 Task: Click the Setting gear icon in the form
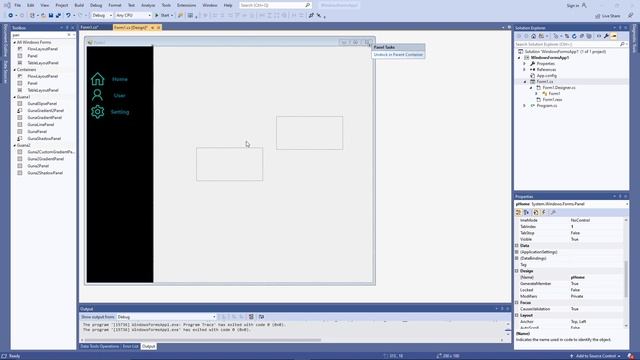[98, 111]
